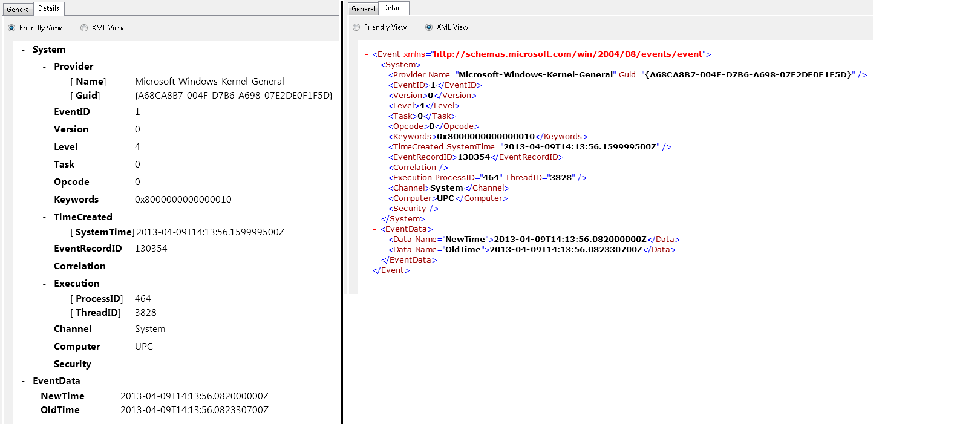Select Details tab in left panel
This screenshot has width=980, height=424.
pyautogui.click(x=48, y=8)
